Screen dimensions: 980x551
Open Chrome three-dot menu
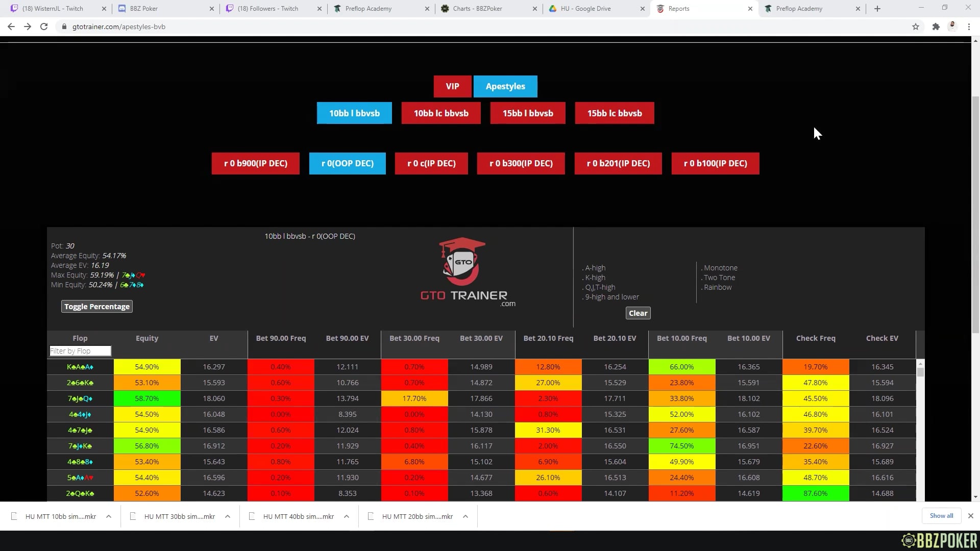969,27
